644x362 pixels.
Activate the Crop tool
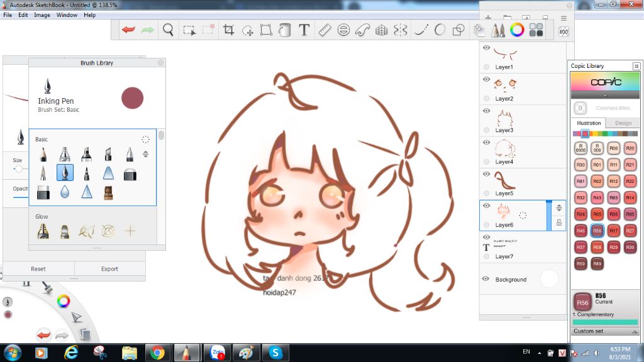point(228,30)
